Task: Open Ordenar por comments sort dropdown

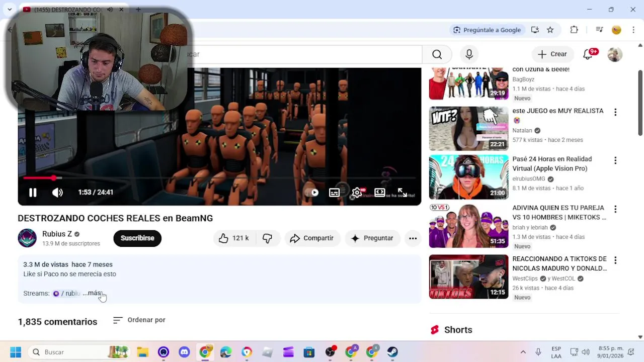Action: tap(139, 320)
